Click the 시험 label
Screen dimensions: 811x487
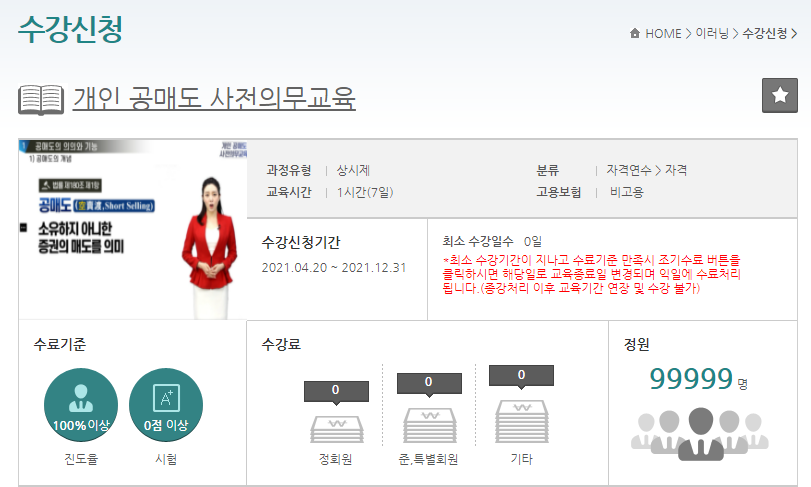pyautogui.click(x=166, y=459)
